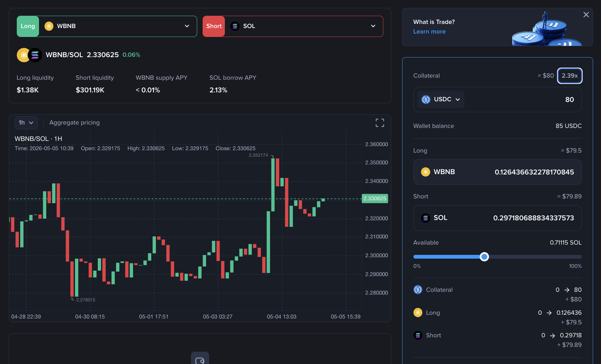Click the USDC icon in Collateral summary row
601x364 pixels.
[x=418, y=290]
